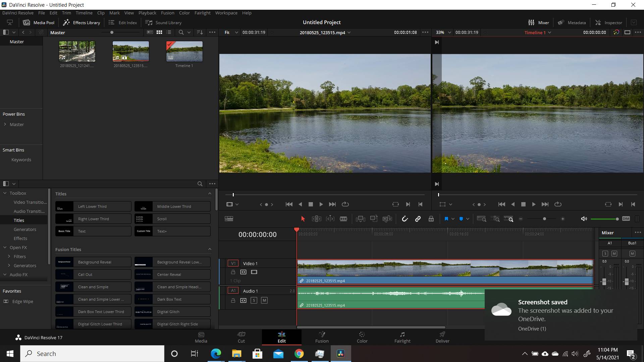The width and height of the screenshot is (644, 362).
Task: Toggle single viewer mode icon
Action: 627,33
